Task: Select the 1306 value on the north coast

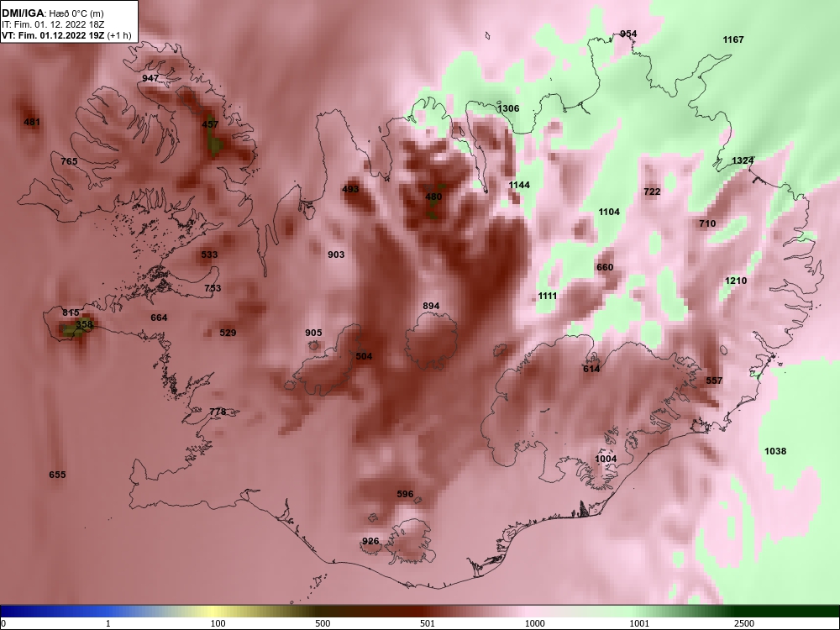Action: pyautogui.click(x=508, y=108)
